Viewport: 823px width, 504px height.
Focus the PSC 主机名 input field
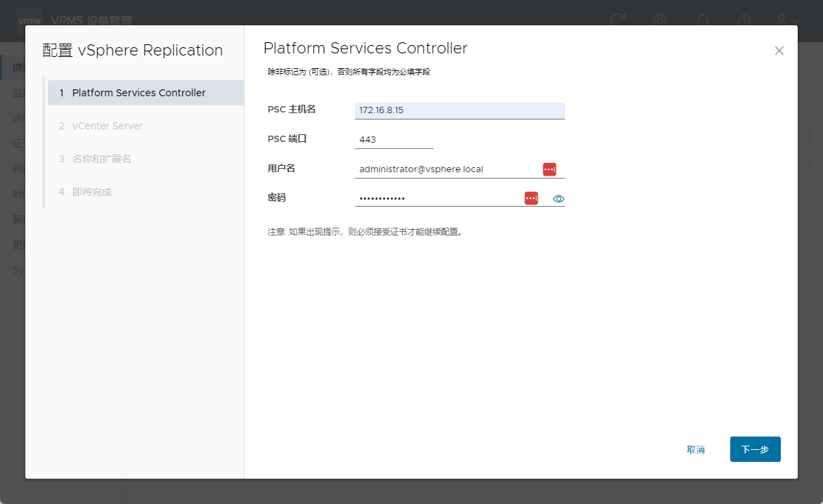(460, 110)
